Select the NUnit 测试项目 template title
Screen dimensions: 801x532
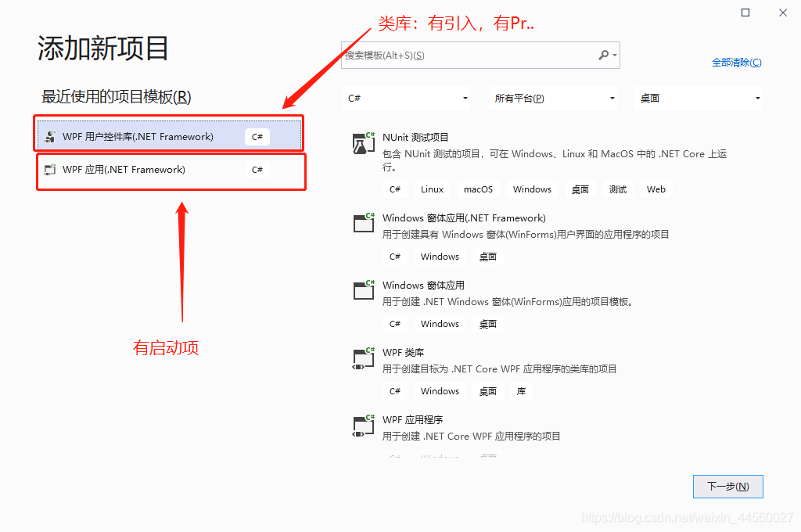[415, 138]
